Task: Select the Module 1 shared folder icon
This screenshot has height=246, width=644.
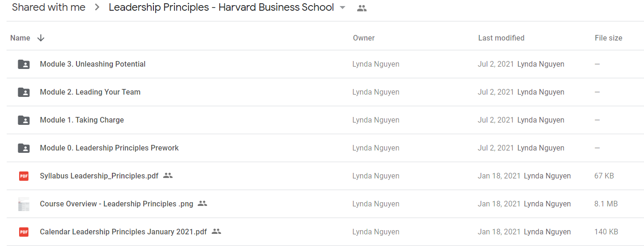Action: (24, 120)
